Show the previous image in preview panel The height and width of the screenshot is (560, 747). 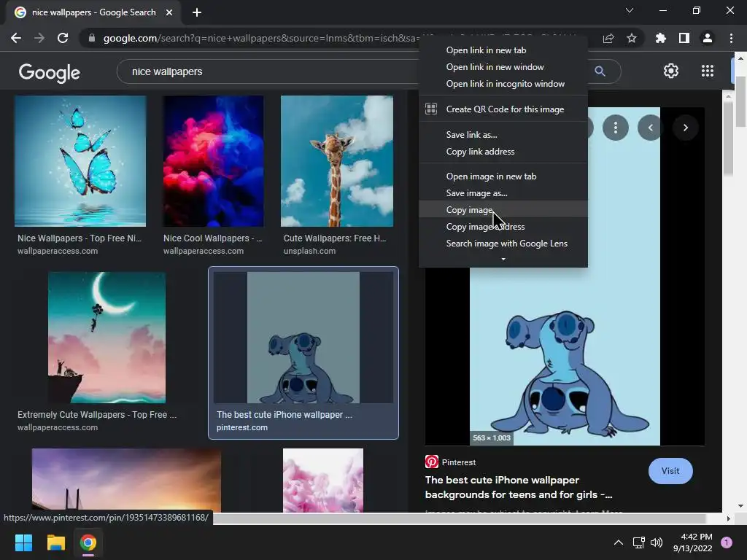coord(650,128)
